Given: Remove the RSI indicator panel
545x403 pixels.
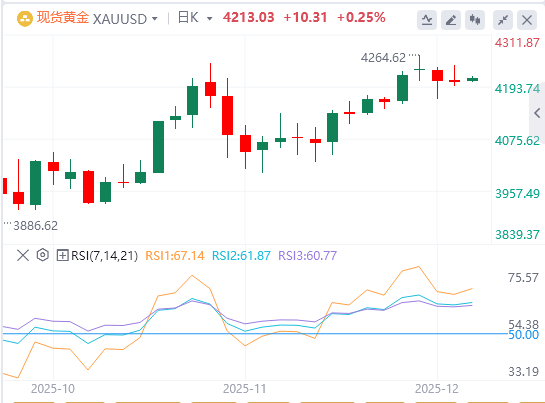Looking at the screenshot, I should tap(23, 256).
